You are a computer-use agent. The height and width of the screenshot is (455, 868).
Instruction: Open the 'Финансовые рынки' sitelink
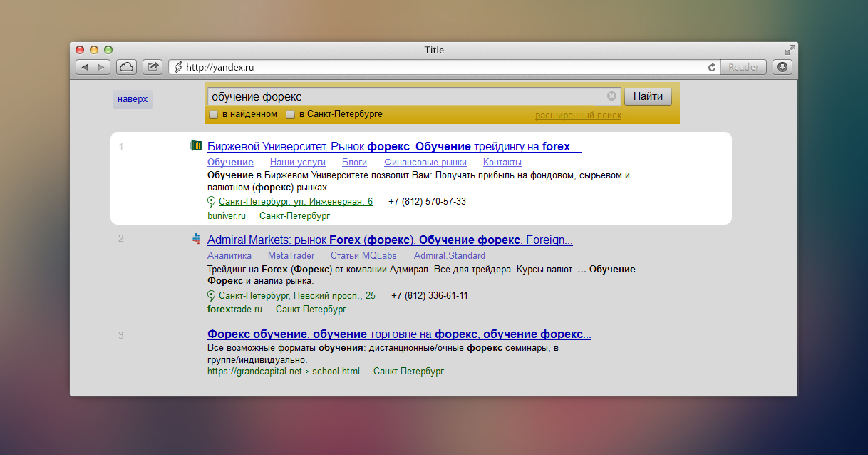(425, 163)
